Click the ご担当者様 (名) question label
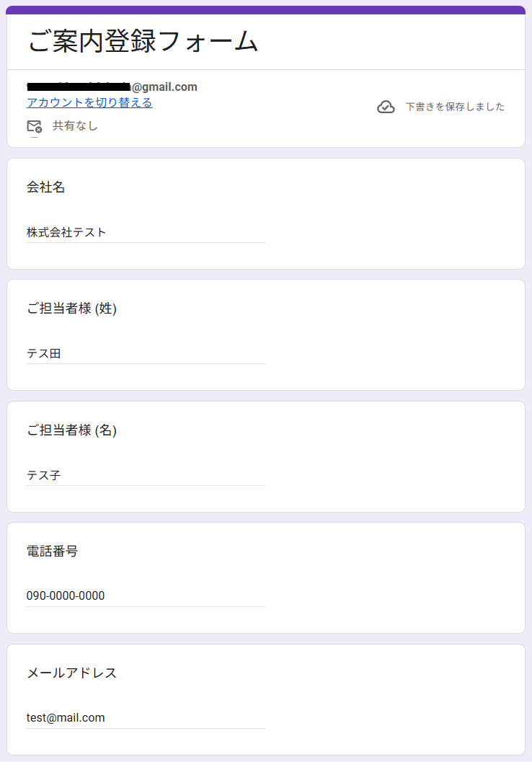 71,430
